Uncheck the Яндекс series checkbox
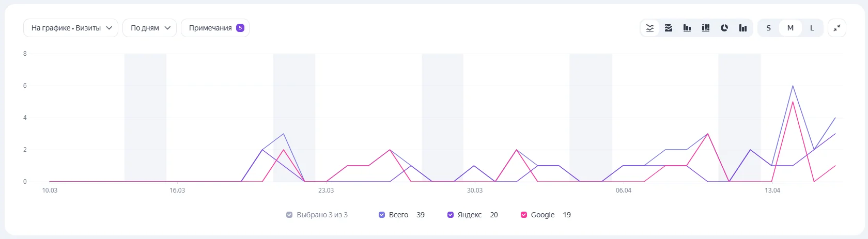The image size is (868, 239). pyautogui.click(x=451, y=215)
